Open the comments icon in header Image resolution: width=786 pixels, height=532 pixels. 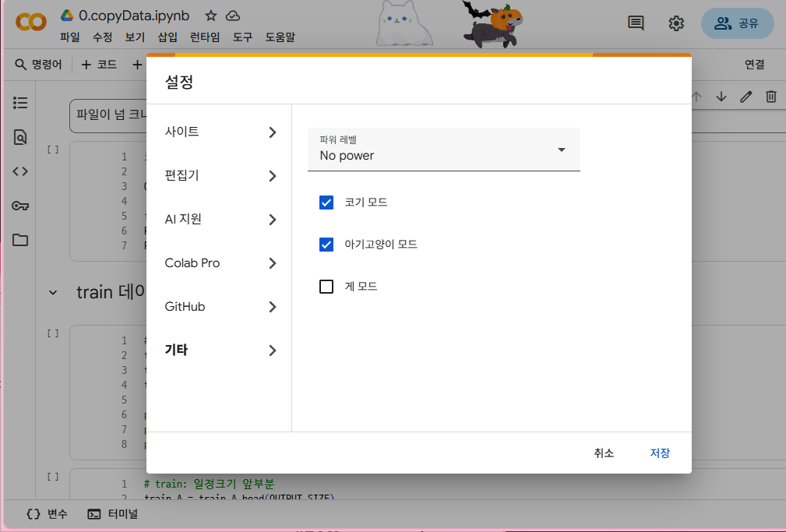tap(636, 23)
